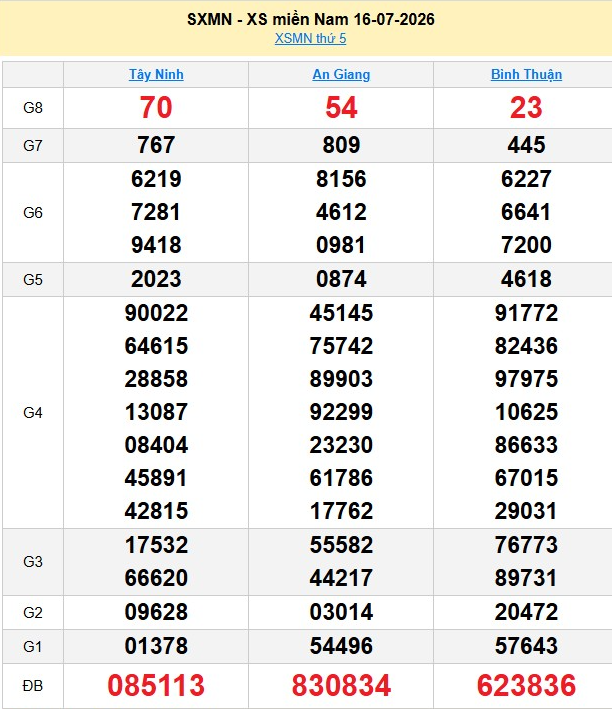
Task: Open the XSMN thứ 5 link
Action: [x=310, y=38]
